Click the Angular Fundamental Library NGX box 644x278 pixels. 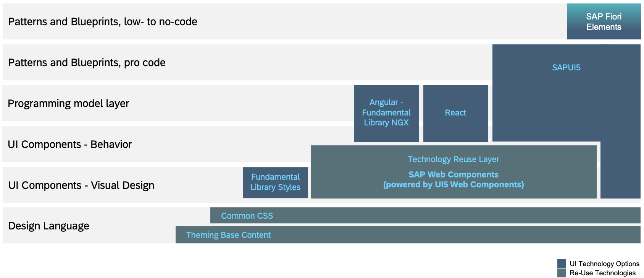pyautogui.click(x=386, y=113)
